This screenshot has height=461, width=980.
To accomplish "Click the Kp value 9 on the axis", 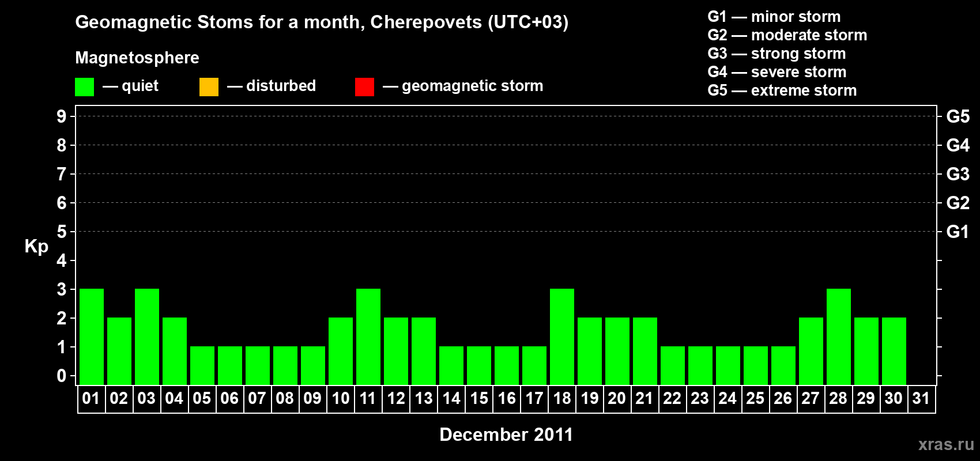I will (x=62, y=116).
